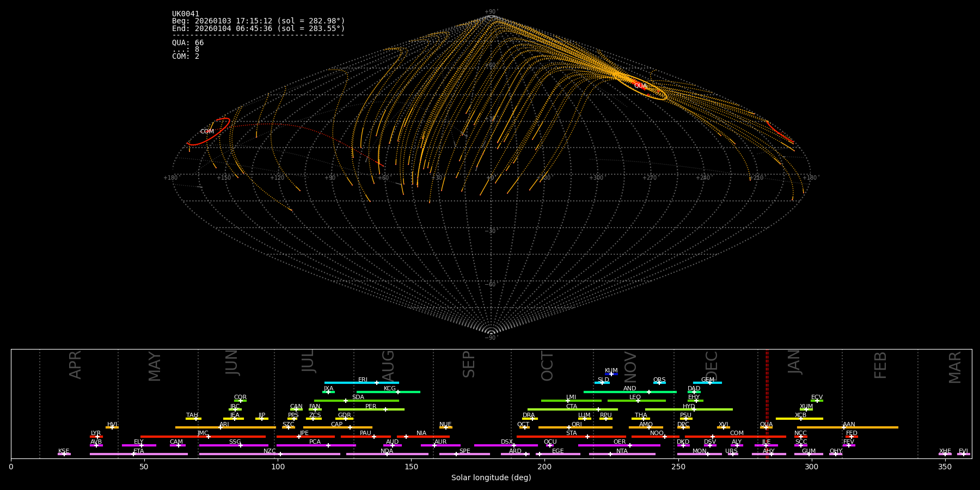Screen dimensions: 980x490
Task: Click the QUA radiant label on sky map
Action: coord(640,86)
